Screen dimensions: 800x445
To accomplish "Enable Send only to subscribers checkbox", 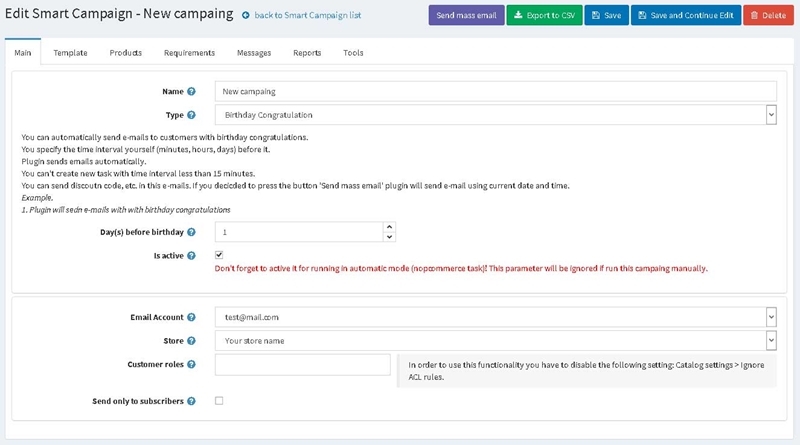I will (x=219, y=401).
